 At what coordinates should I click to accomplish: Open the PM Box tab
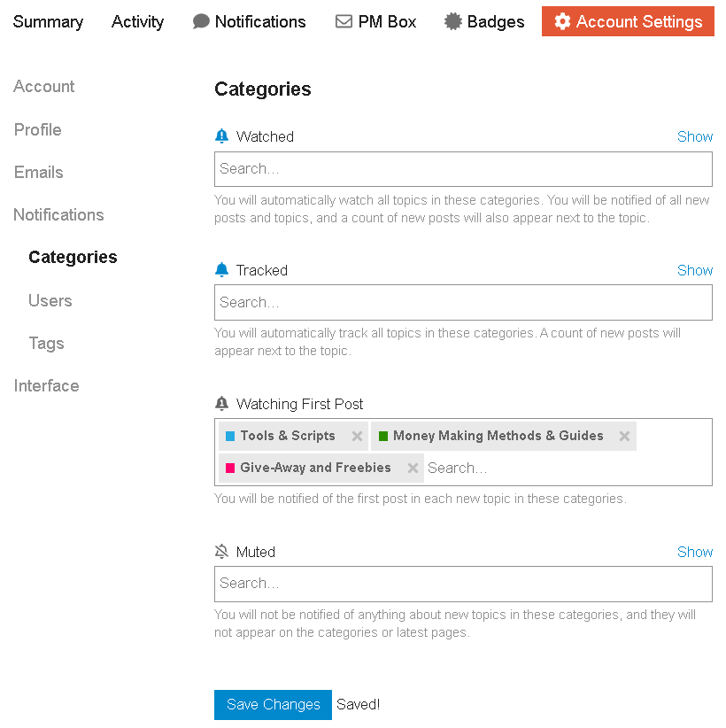[x=375, y=22]
